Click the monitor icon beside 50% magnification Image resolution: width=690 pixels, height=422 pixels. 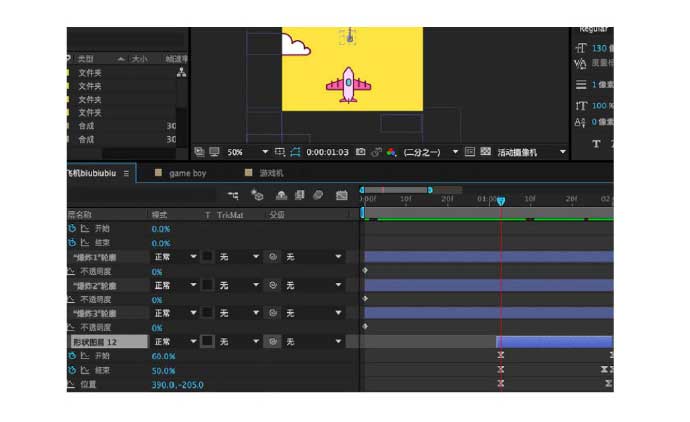[x=214, y=152]
